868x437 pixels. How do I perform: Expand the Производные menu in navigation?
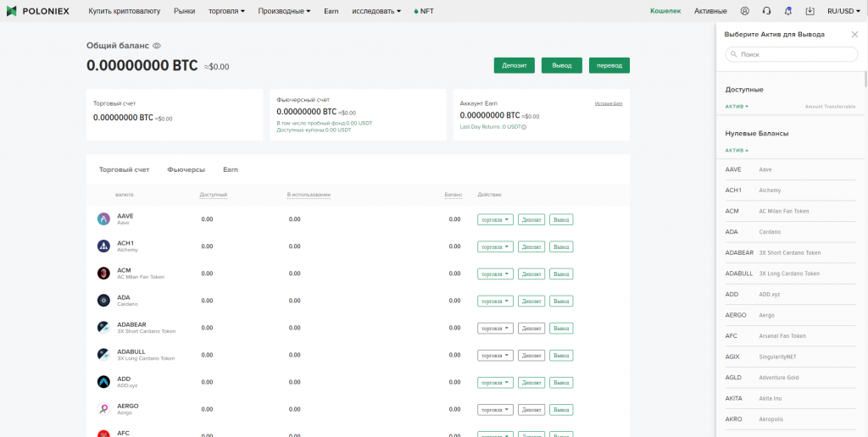point(284,11)
